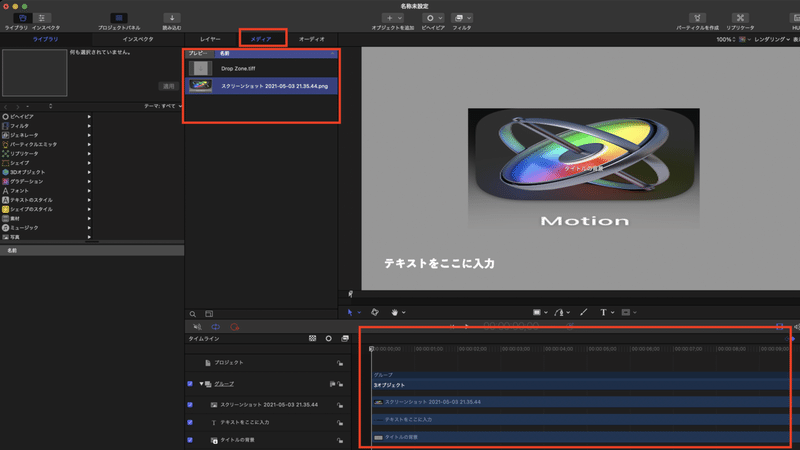Expand the グラデーション category arrow

click(x=89, y=181)
